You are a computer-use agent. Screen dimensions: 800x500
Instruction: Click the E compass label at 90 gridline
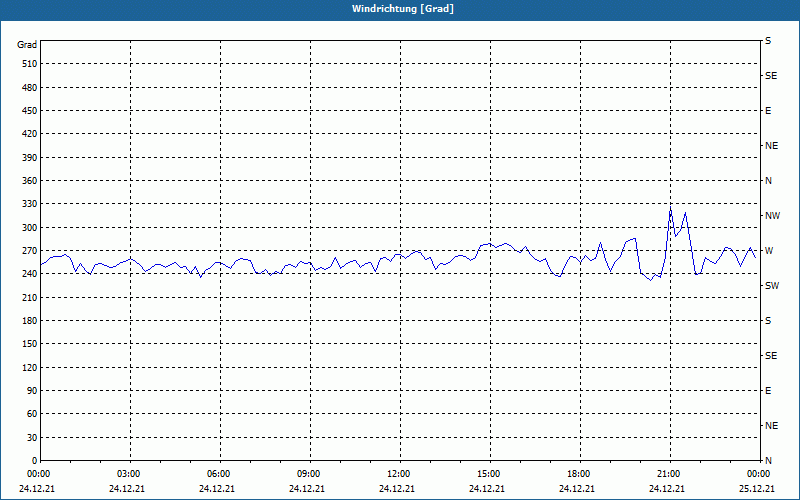[x=768, y=391]
